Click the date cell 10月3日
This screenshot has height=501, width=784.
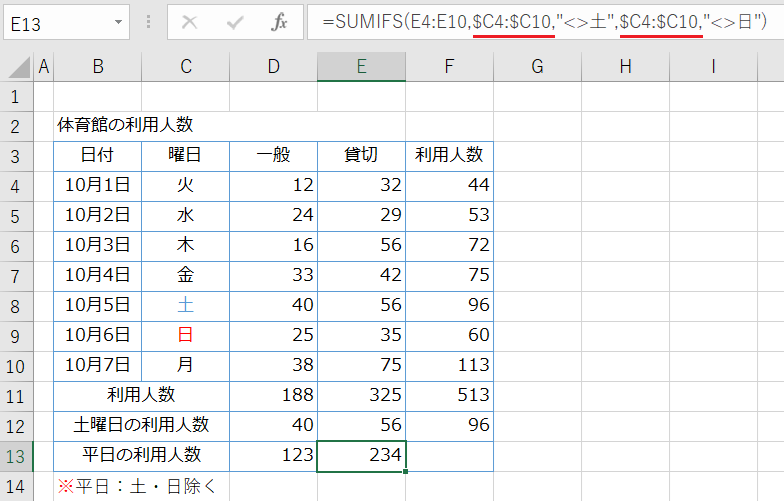pos(98,246)
